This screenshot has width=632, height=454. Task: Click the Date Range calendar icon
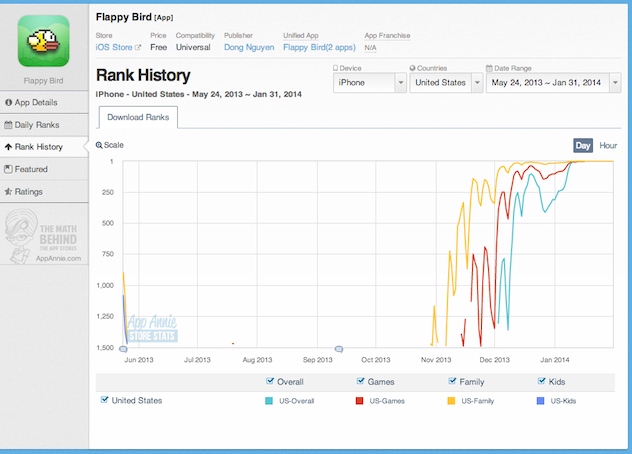tap(489, 68)
